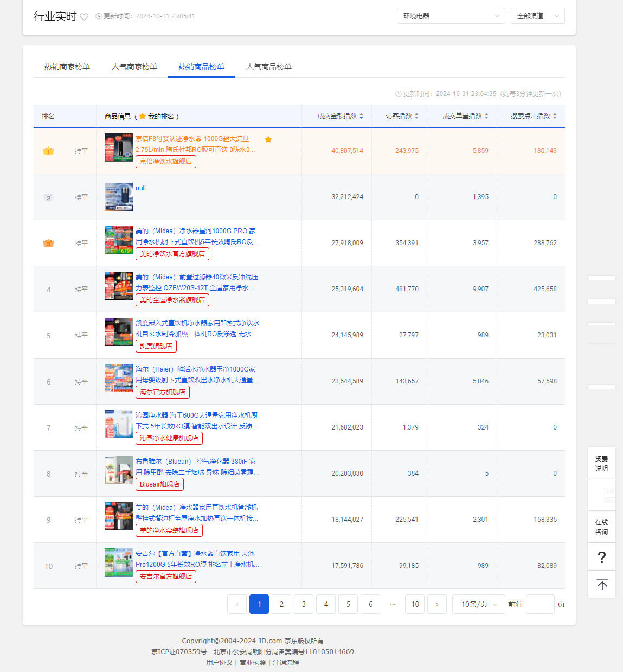This screenshot has height=672, width=623.
Task: Open the 营业执照 footer link
Action: [253, 662]
